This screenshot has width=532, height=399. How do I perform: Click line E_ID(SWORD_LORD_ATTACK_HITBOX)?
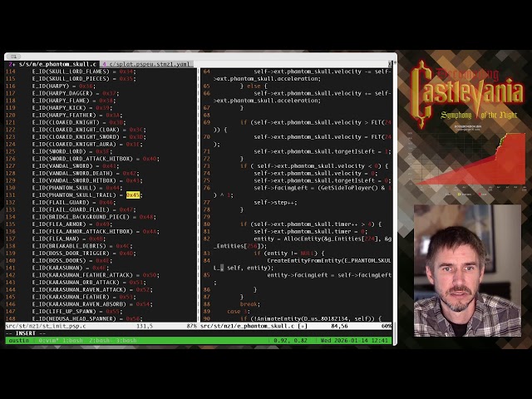[x=96, y=159]
